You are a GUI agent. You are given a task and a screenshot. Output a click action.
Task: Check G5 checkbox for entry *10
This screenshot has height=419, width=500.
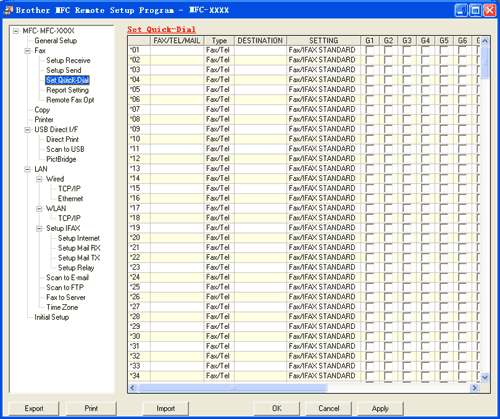(444, 139)
